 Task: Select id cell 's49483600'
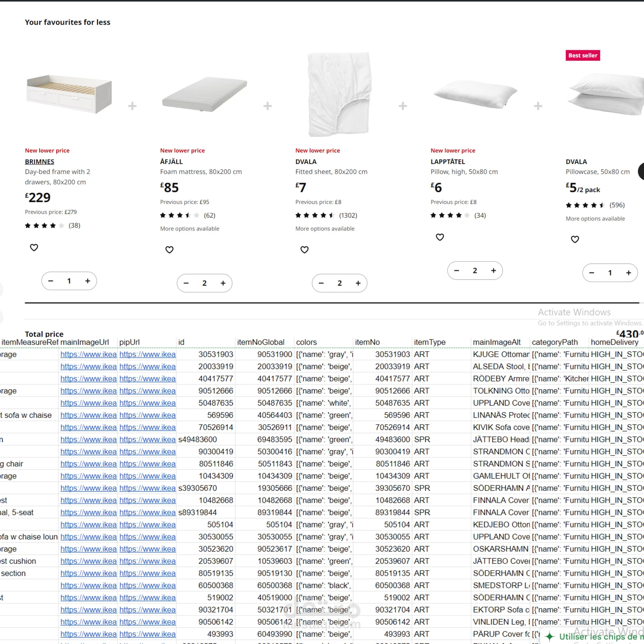pos(206,439)
